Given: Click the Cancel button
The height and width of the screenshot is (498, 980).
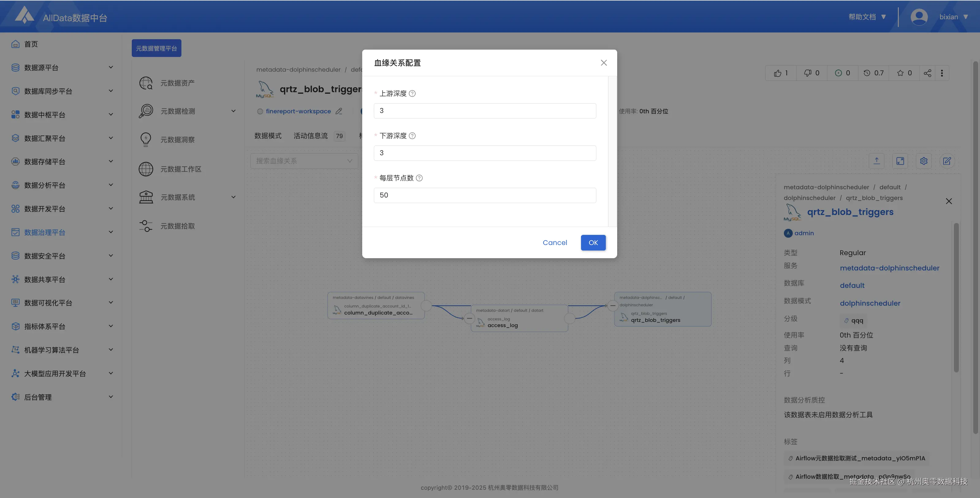Looking at the screenshot, I should [x=554, y=243].
